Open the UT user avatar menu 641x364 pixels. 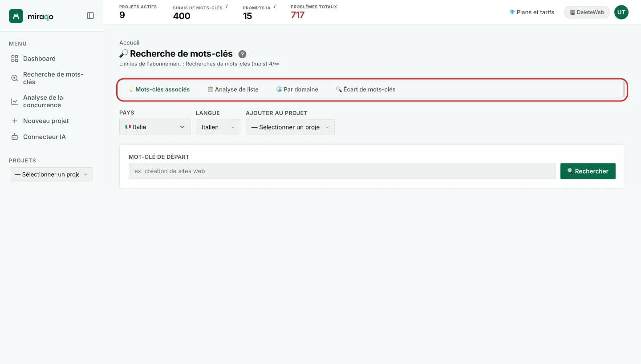coord(621,12)
